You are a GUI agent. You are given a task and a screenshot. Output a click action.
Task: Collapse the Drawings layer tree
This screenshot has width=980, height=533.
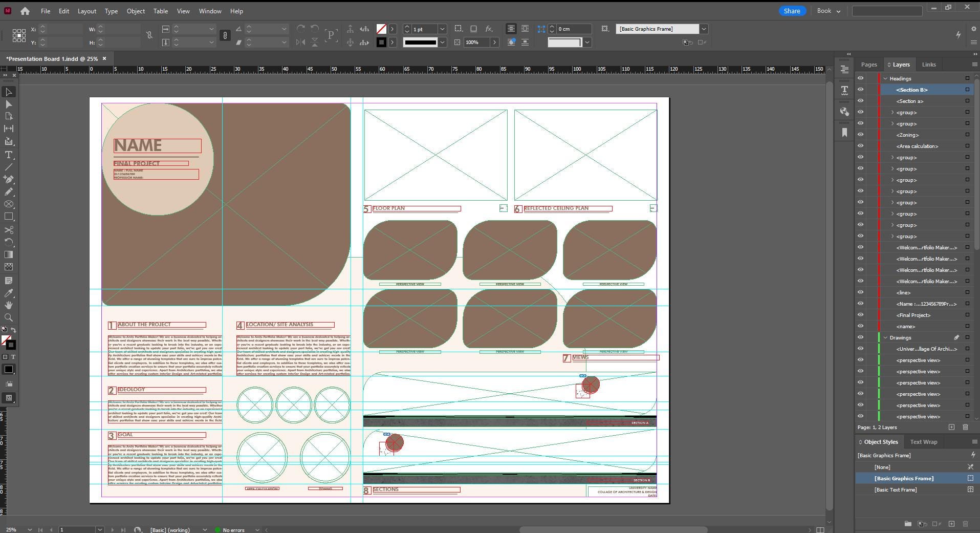[885, 337]
